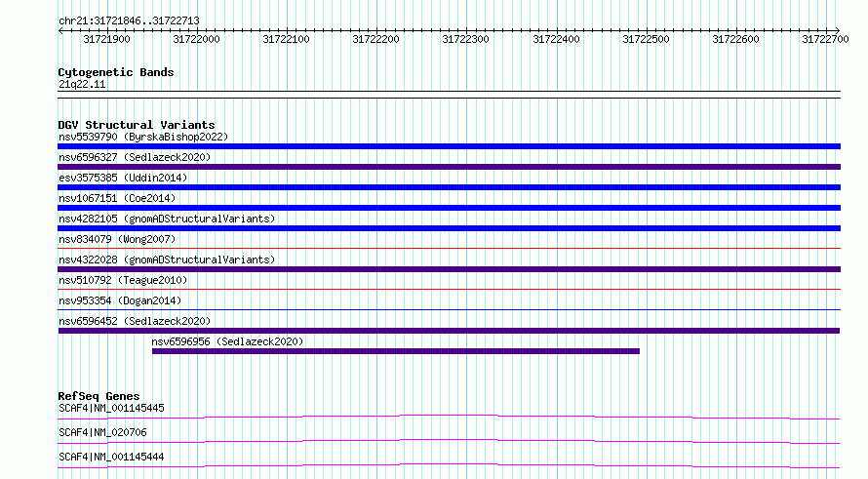Click nsv6596452 (Sedlazeck2020) label

coord(135,321)
